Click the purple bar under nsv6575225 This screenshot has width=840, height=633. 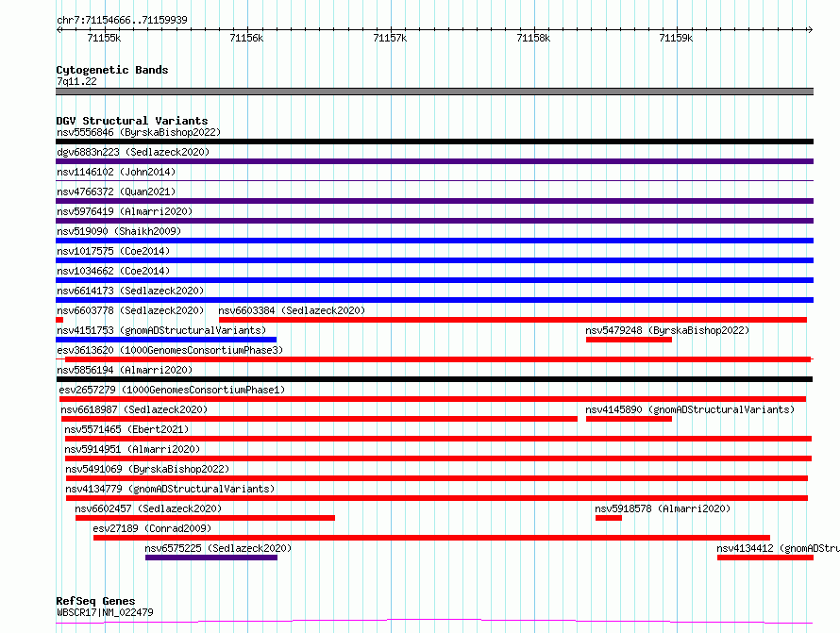[211, 558]
